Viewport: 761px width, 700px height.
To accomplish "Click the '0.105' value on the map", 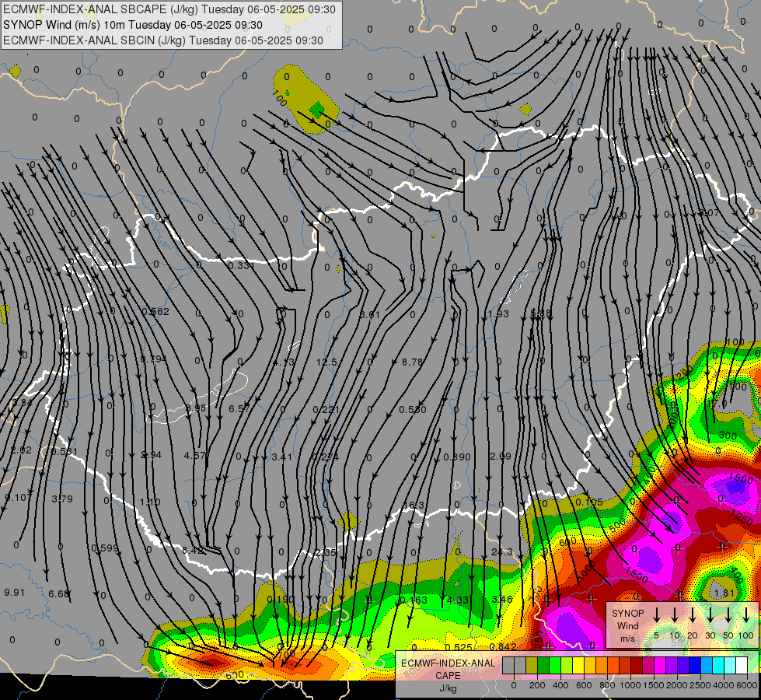I will (x=589, y=502).
